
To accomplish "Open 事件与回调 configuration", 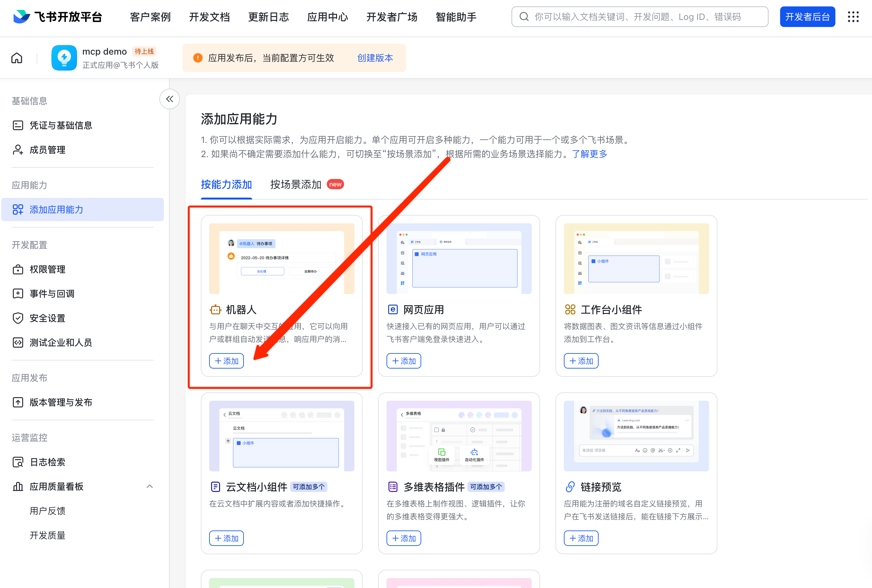I will pos(52,294).
